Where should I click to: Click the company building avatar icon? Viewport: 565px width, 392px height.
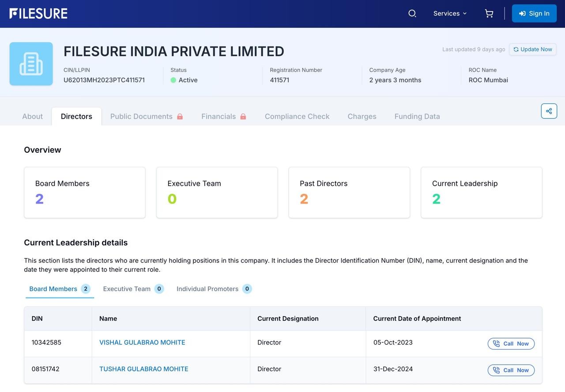pyautogui.click(x=31, y=64)
